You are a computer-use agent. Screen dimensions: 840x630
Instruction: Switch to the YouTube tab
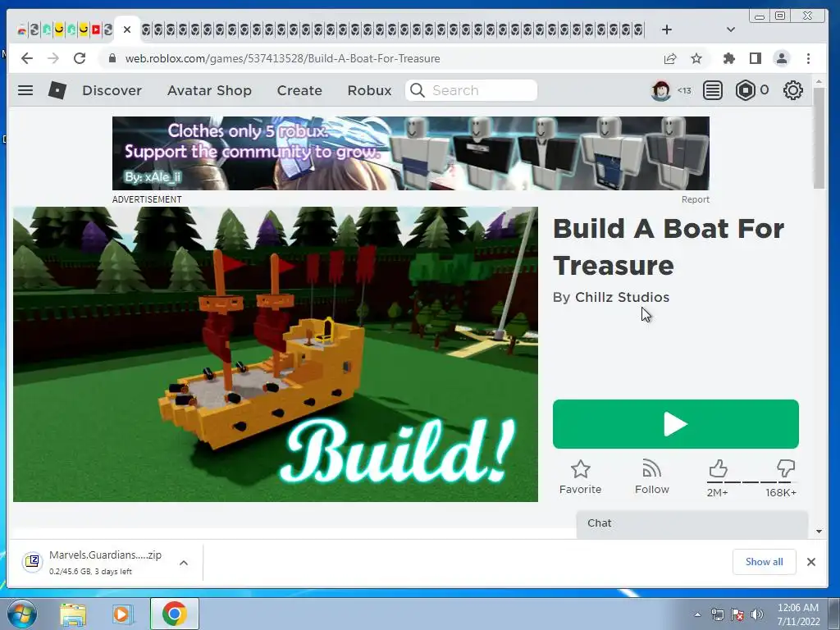96,30
